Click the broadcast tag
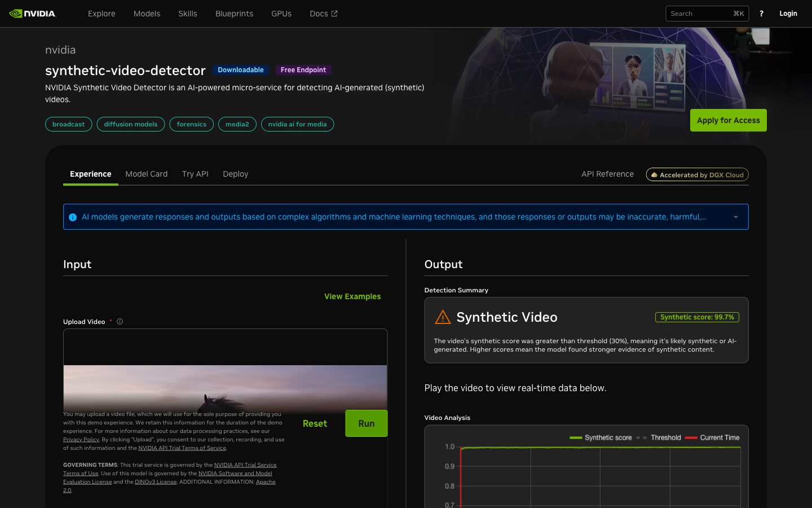This screenshot has height=508, width=812. [x=68, y=124]
